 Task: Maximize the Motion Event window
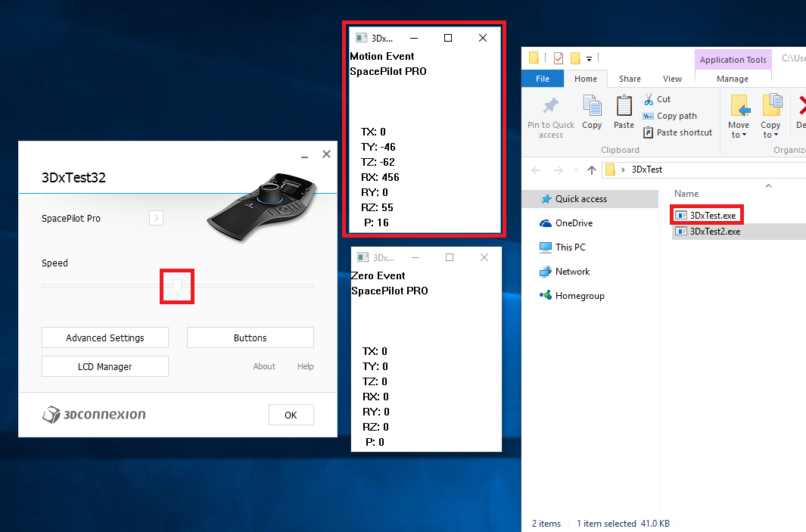coord(448,38)
